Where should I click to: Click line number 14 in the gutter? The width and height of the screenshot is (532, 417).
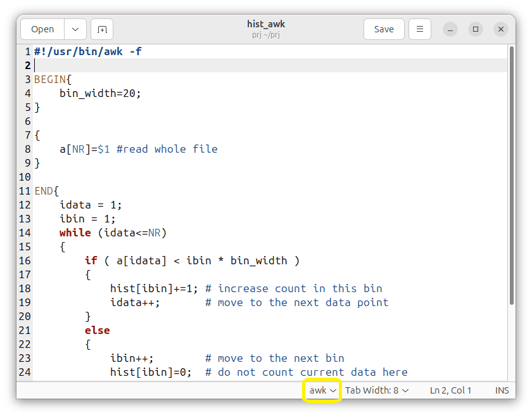click(25, 233)
